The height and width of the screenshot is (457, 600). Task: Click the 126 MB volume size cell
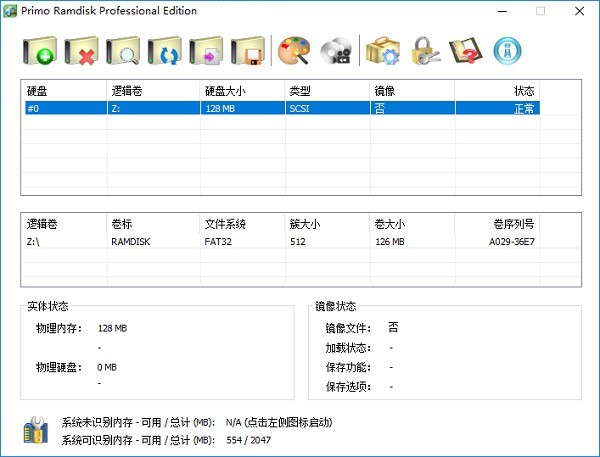(x=390, y=242)
